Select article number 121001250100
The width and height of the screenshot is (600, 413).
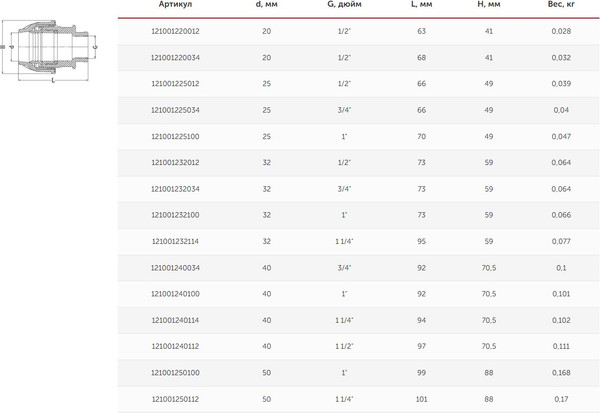tap(175, 371)
